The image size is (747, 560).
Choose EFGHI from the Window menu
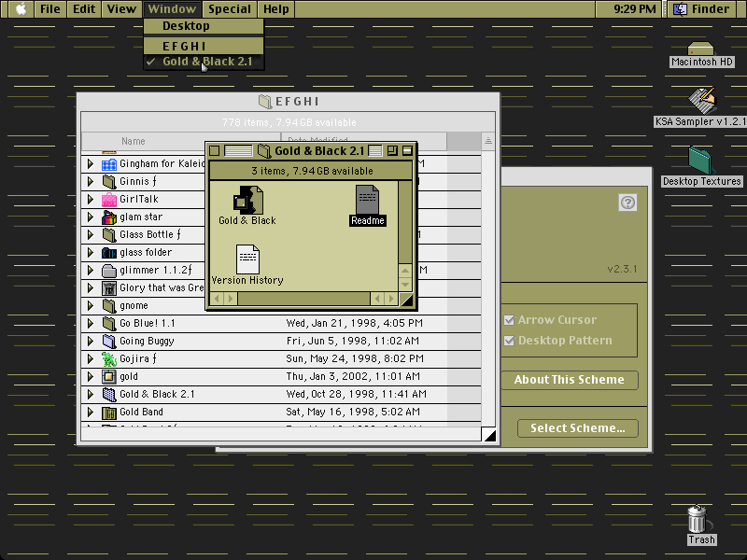point(204,46)
